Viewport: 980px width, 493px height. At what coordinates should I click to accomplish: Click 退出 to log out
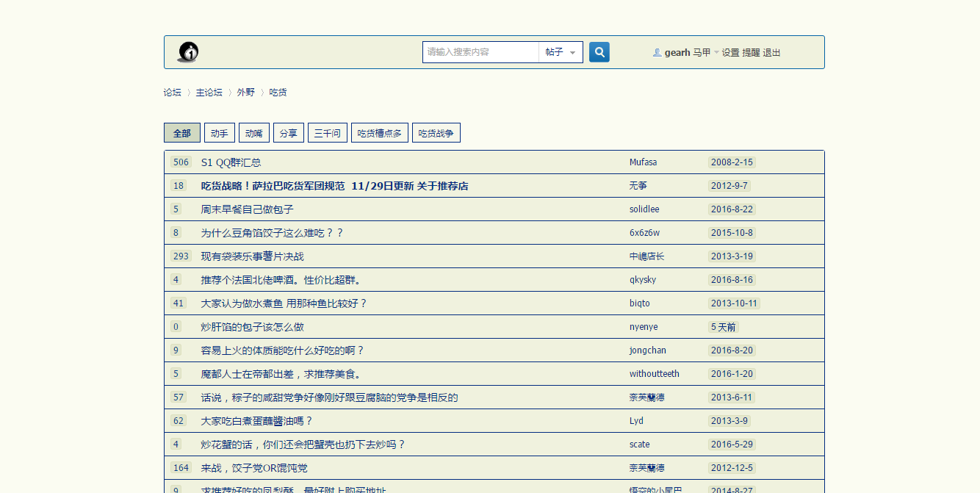[771, 53]
